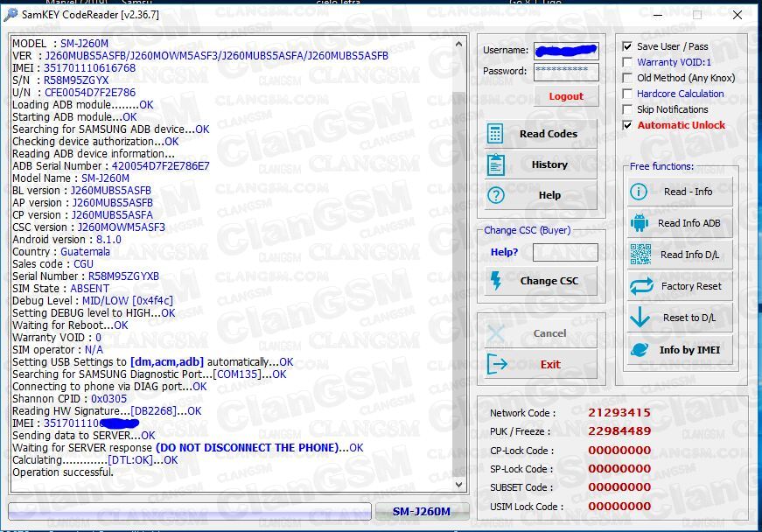Click the Read Codes calculator icon
This screenshot has width=762, height=532.
495,134
